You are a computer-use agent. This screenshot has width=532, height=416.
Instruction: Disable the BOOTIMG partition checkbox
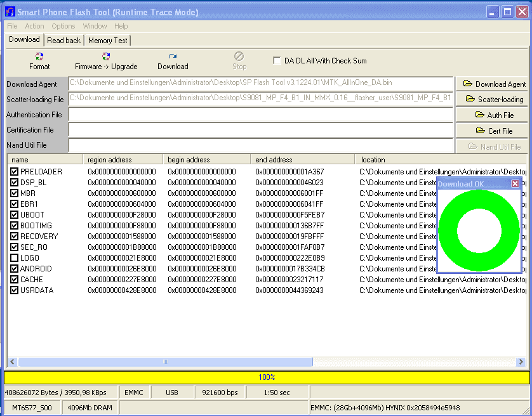tap(14, 226)
